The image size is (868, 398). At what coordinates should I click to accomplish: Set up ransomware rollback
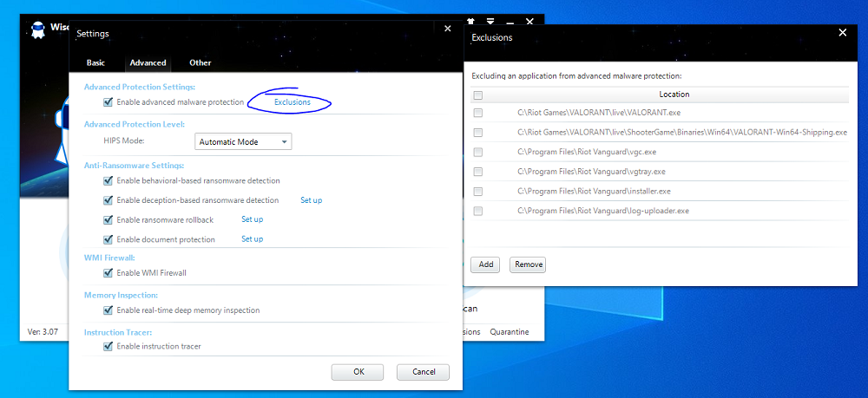253,219
